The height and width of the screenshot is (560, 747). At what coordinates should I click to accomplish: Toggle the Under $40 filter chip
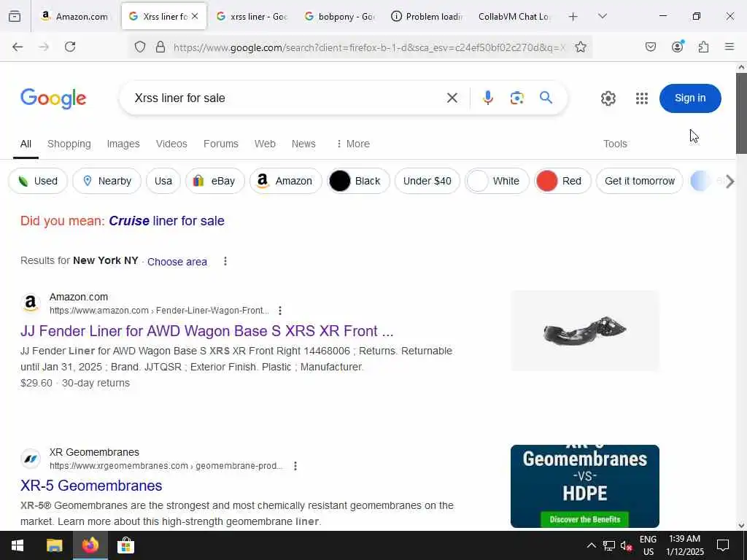click(x=427, y=181)
